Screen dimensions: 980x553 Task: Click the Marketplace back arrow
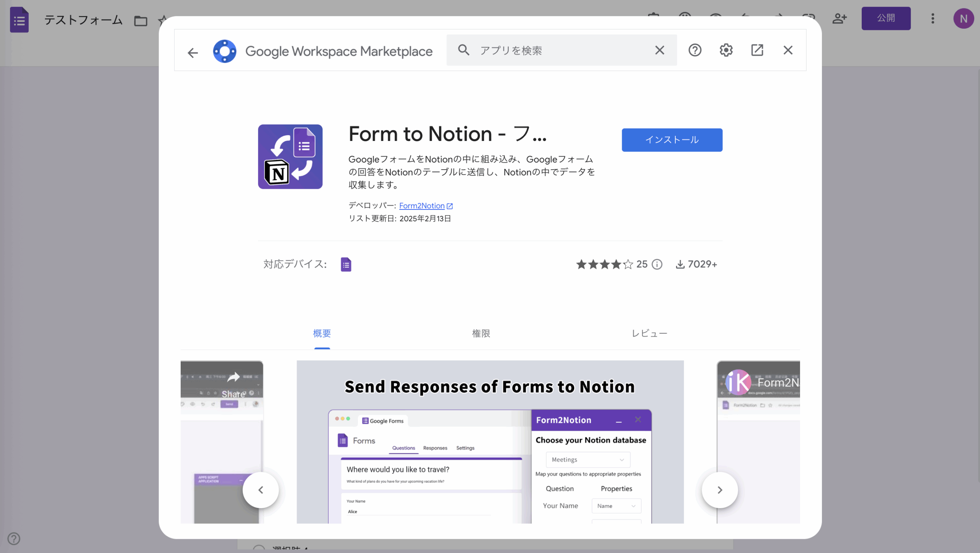point(193,52)
